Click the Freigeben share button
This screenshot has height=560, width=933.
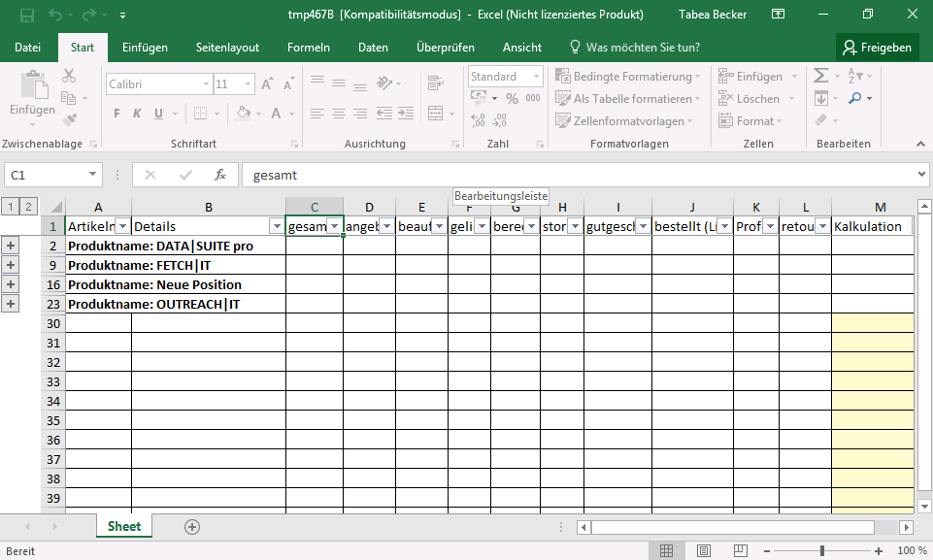(878, 48)
